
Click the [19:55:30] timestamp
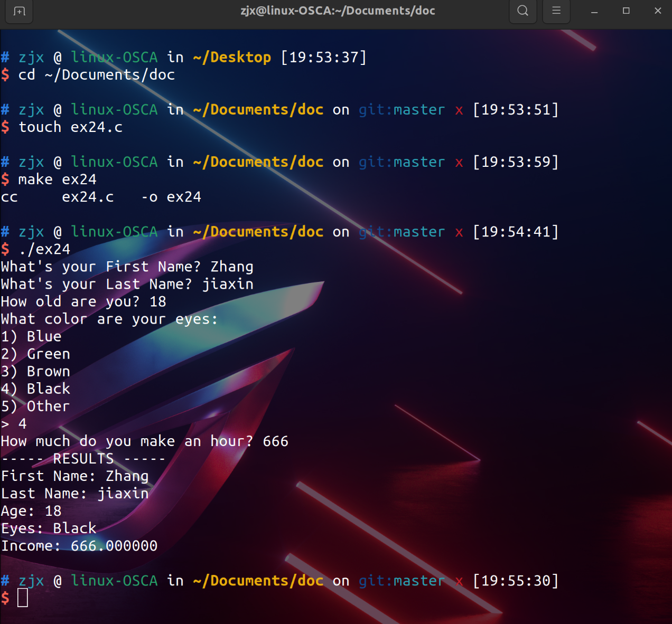click(516, 581)
